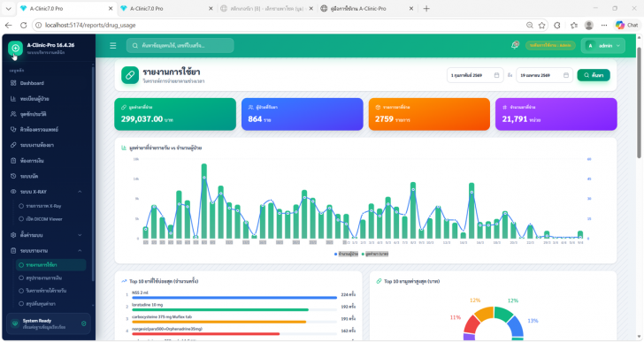The image size is (644, 342).
Task: Switch to second A-Clinic7.0 Pro browser tab
Action: point(166,8)
